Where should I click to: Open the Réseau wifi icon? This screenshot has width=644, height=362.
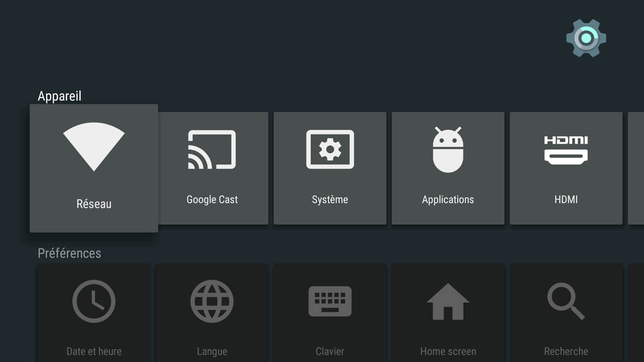click(x=94, y=147)
